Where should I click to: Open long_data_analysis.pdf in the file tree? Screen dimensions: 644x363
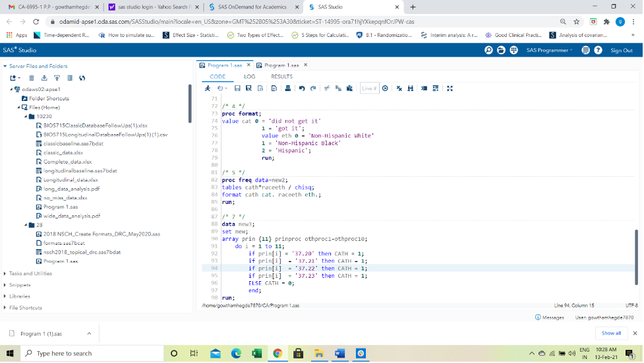click(71, 188)
